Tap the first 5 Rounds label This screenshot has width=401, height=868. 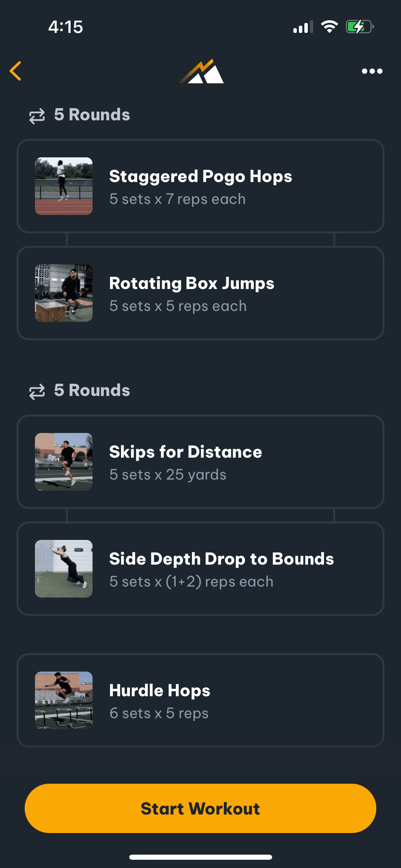[x=92, y=114]
